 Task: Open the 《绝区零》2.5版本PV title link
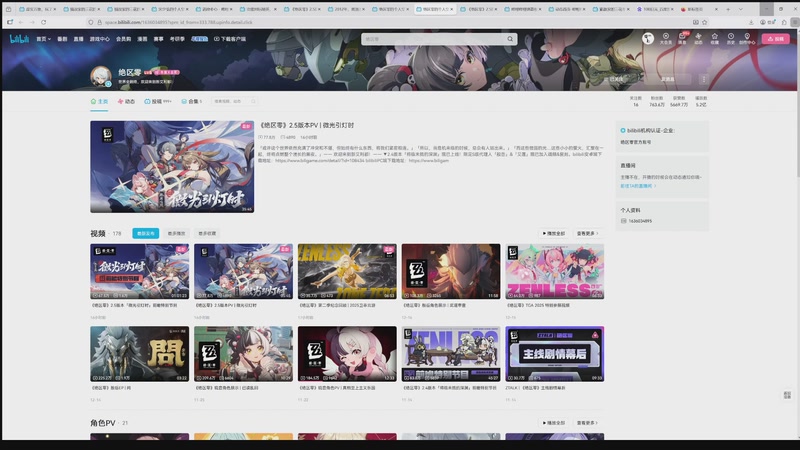coord(307,125)
